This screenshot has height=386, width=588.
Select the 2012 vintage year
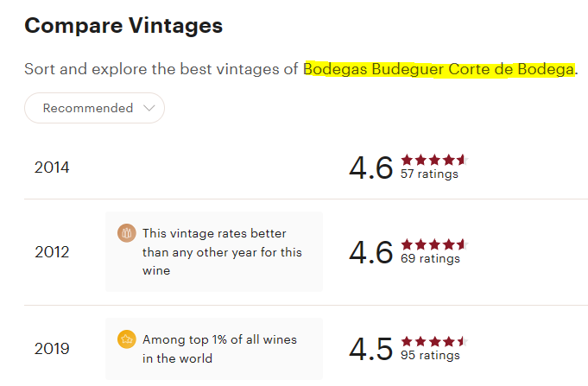click(x=52, y=252)
